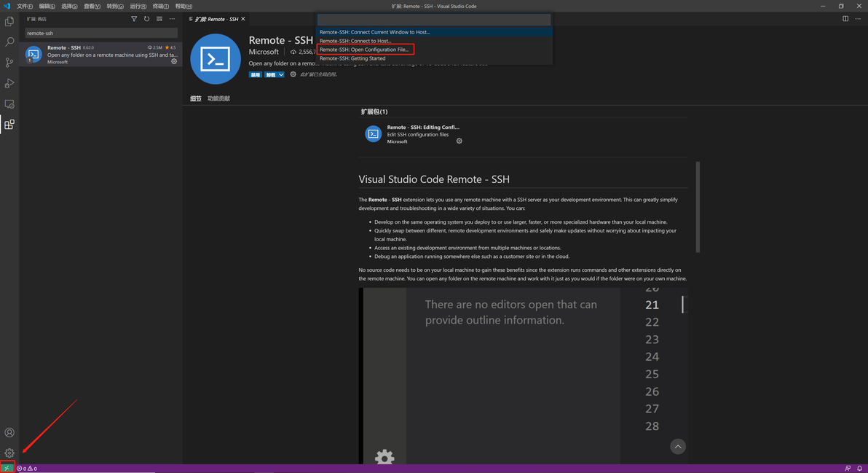Image resolution: width=868 pixels, height=473 pixels.
Task: Click the 扩展包(1) section heading
Action: point(374,112)
